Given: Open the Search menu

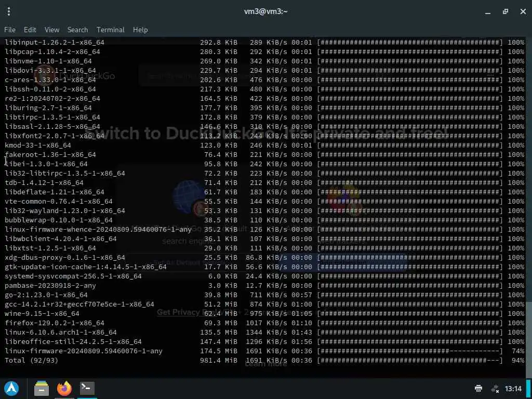Looking at the screenshot, I should click(x=78, y=30).
